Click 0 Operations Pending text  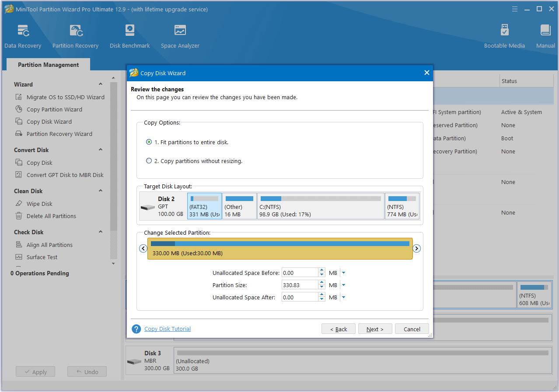(40, 273)
